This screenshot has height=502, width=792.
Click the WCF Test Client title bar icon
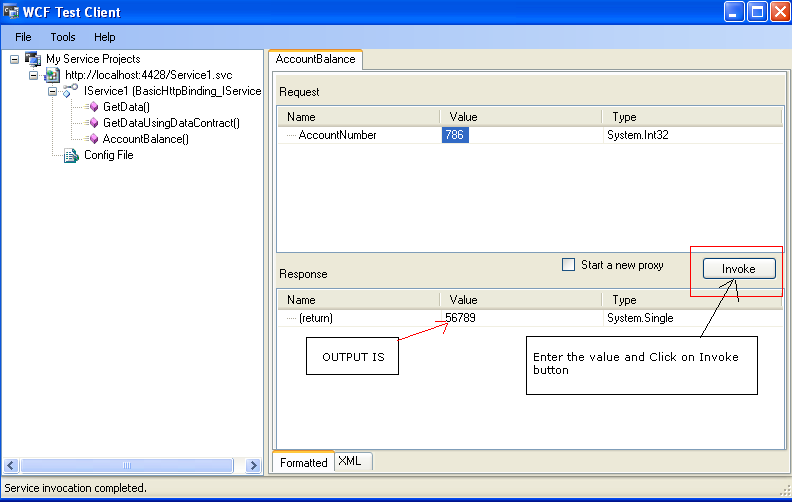click(11, 12)
